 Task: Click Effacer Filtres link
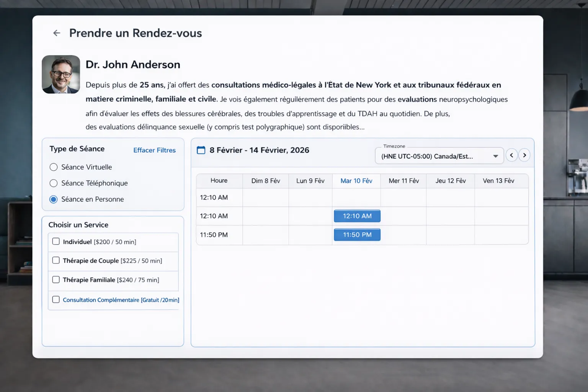click(154, 150)
